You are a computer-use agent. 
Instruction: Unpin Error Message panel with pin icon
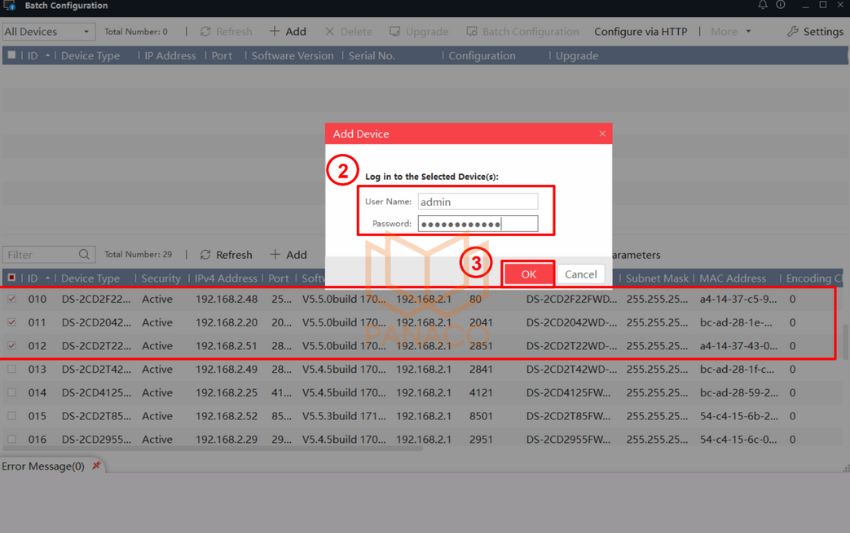[96, 465]
